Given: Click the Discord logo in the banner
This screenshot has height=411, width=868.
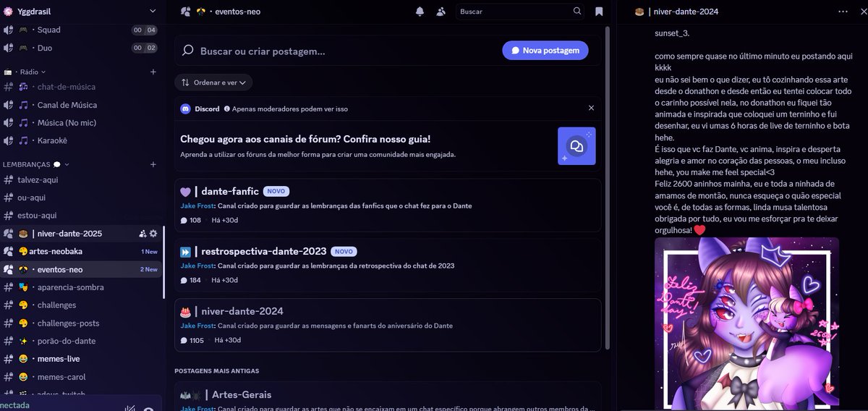Looking at the screenshot, I should tap(186, 109).
